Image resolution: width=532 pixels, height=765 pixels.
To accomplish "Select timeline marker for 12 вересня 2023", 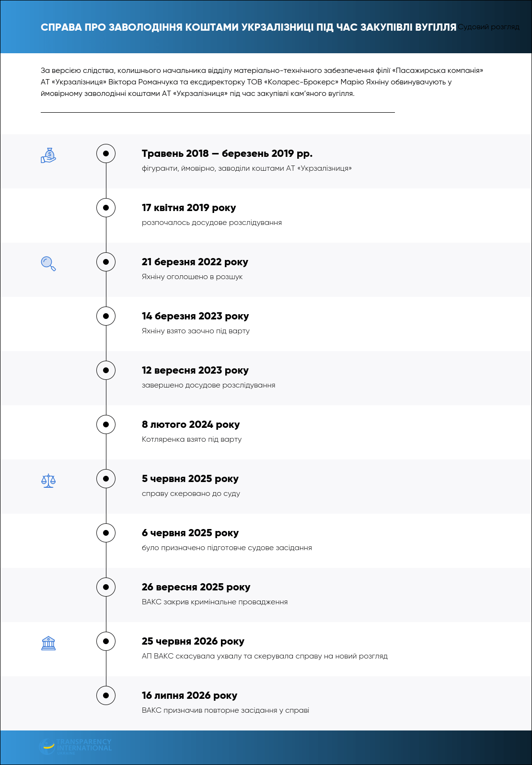I will click(106, 370).
